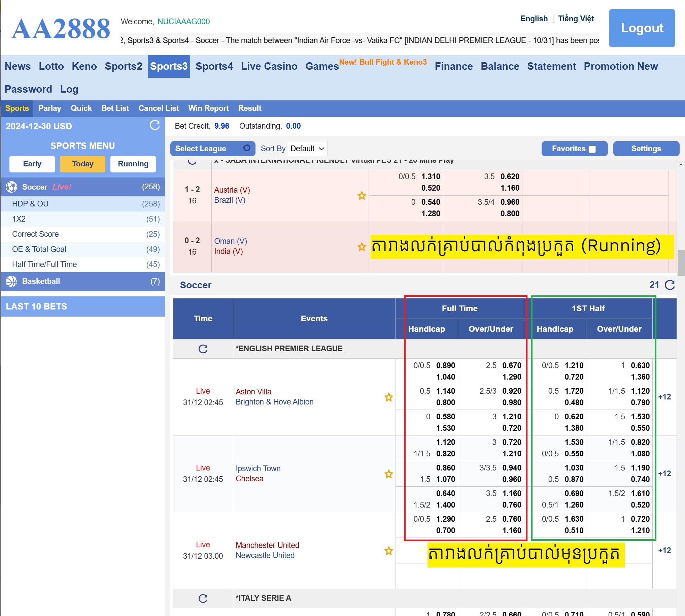Tick the Favorites checkbox
The image size is (685, 616).
[592, 149]
